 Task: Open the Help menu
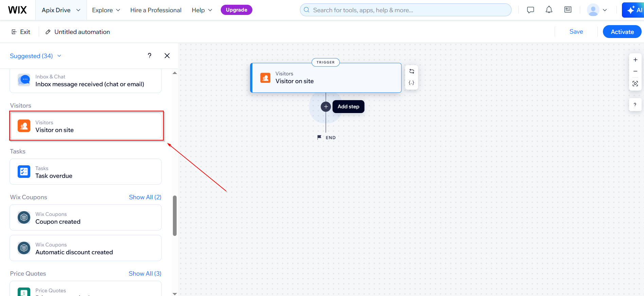202,10
